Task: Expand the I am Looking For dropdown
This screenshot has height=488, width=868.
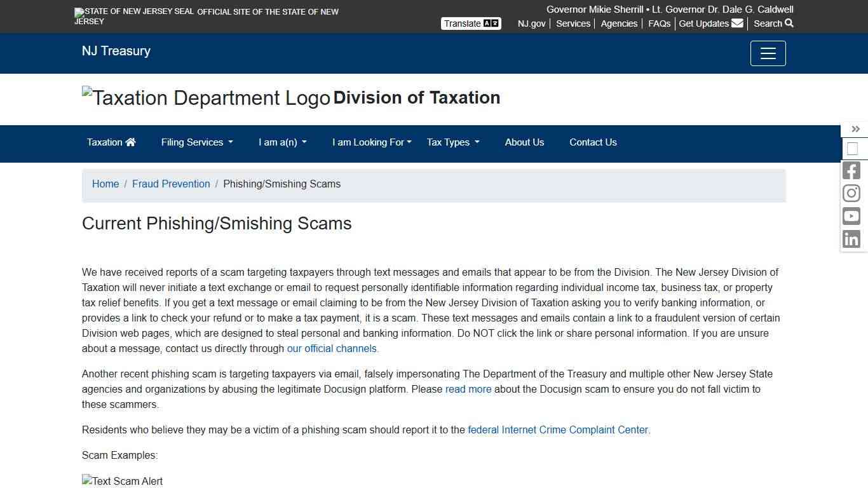Action: point(372,142)
